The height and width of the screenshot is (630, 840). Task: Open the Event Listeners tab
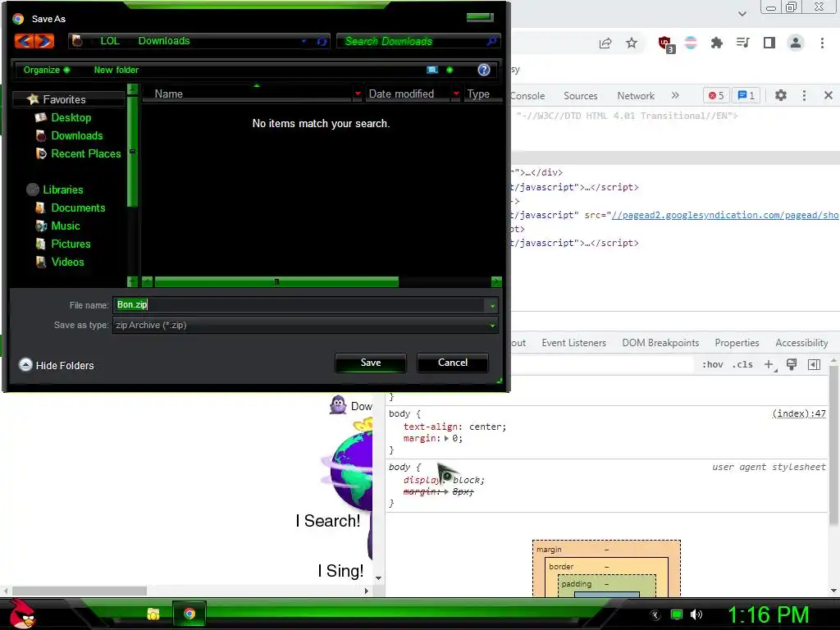point(573,343)
